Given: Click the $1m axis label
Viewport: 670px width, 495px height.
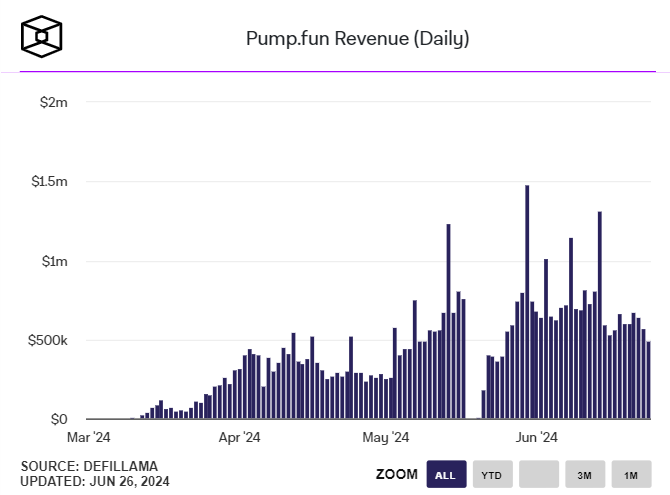Looking at the screenshot, I should 55,261.
